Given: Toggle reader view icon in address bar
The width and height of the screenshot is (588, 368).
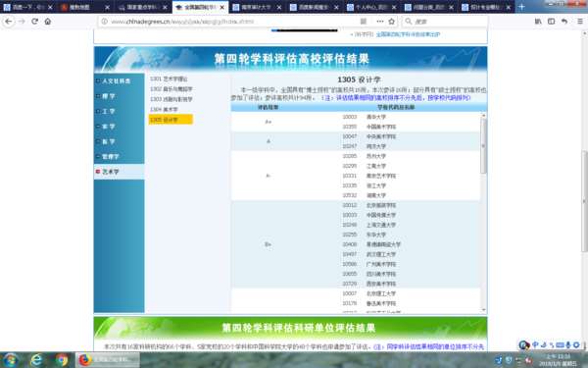Looking at the screenshot, I should (x=363, y=22).
